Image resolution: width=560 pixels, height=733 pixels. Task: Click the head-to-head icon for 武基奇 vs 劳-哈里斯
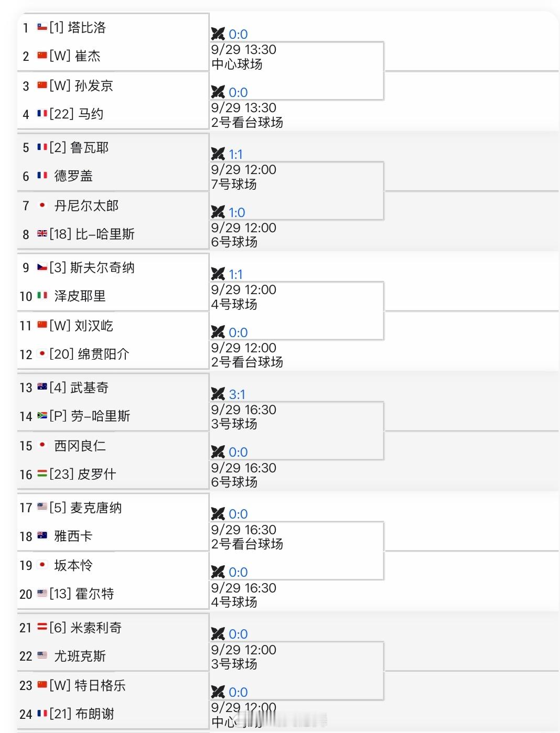pos(218,394)
